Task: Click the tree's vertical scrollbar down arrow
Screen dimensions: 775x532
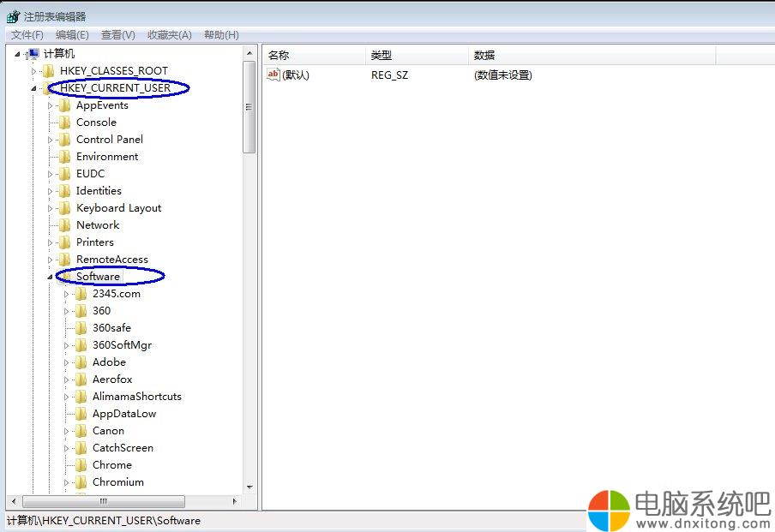Action: (x=249, y=487)
